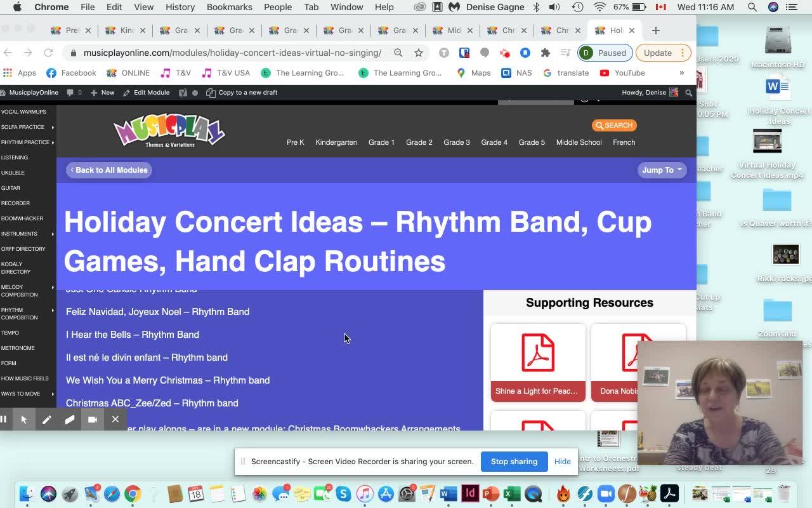This screenshot has height=508, width=812.
Task: Open the Feliz Navidad, Joyeux Noel – Rhythm Band link
Action: tap(157, 312)
